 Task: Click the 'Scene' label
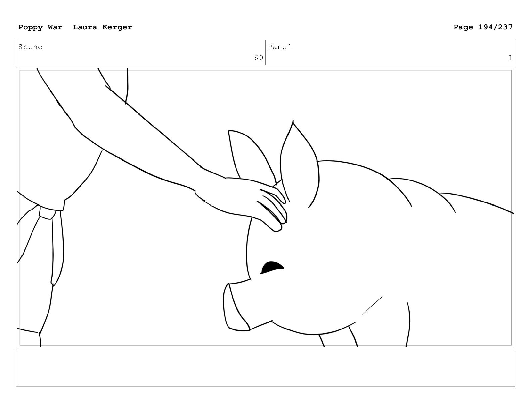pyautogui.click(x=30, y=47)
